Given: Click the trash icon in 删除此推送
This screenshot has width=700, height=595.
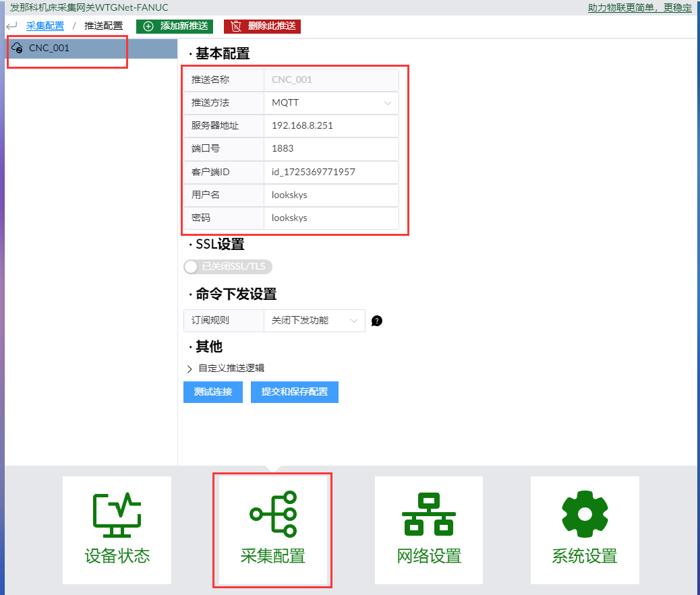Looking at the screenshot, I should pyautogui.click(x=236, y=26).
